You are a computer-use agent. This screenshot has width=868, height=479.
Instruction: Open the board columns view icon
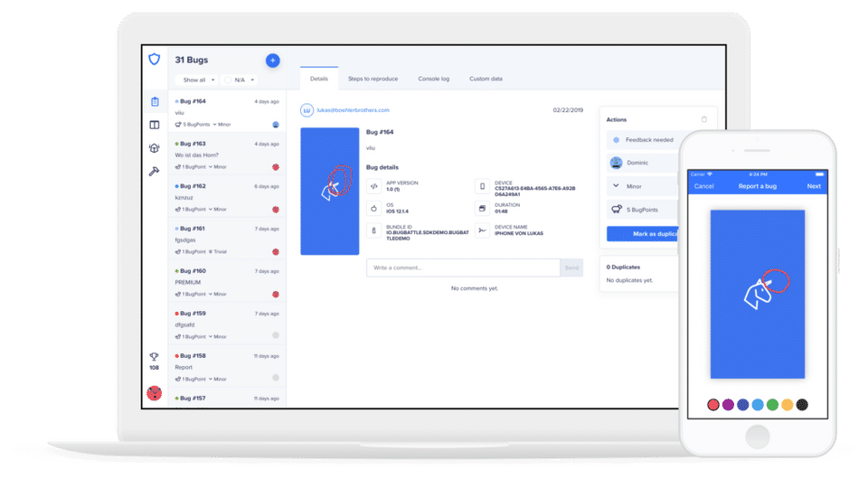tap(155, 125)
